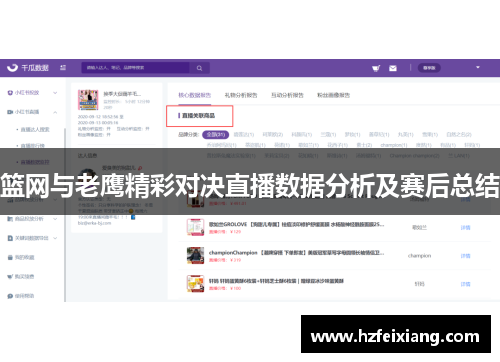Image resolution: width=500 pixels, height=362 pixels.
Task: Click the 购买续费 cart icon in sidebar
Action: [x=10, y=276]
